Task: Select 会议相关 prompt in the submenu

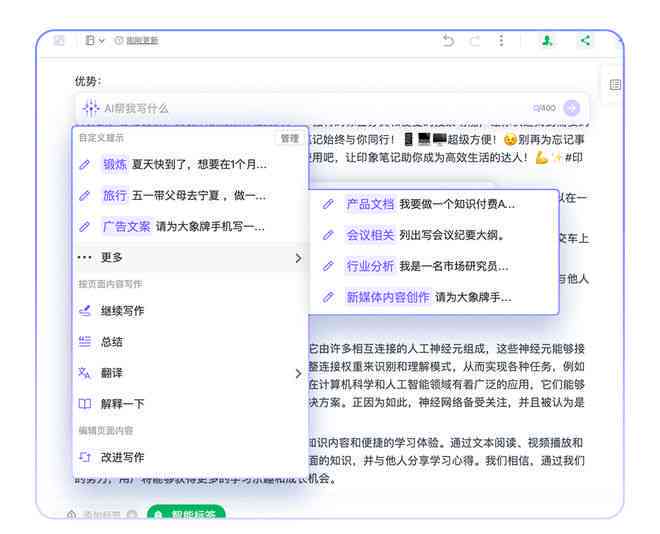Action: (x=434, y=235)
